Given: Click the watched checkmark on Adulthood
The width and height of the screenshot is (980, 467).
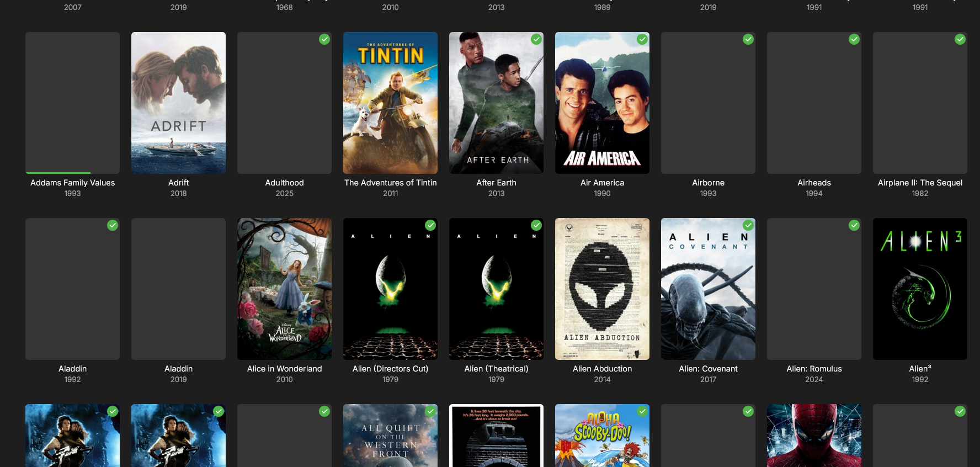Looking at the screenshot, I should point(324,39).
